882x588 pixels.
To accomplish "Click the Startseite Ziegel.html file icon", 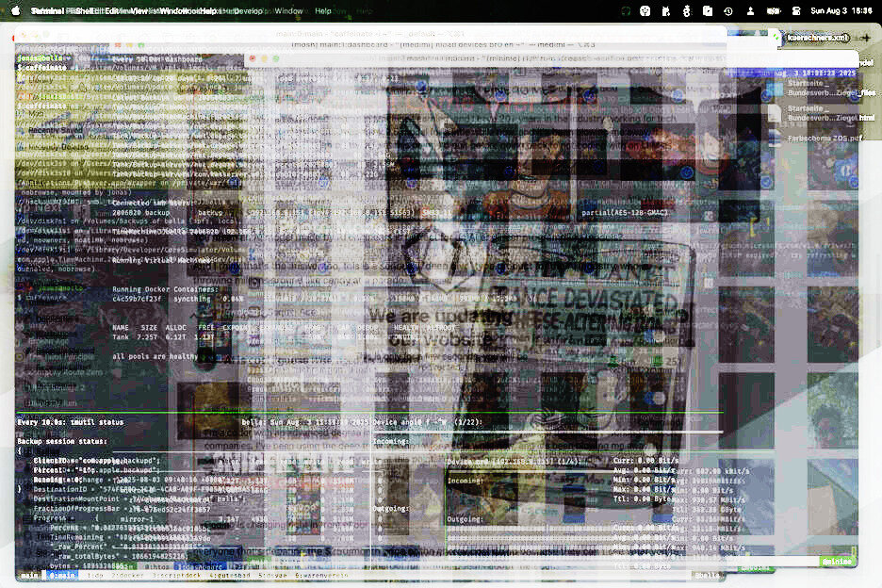I will tap(776, 113).
